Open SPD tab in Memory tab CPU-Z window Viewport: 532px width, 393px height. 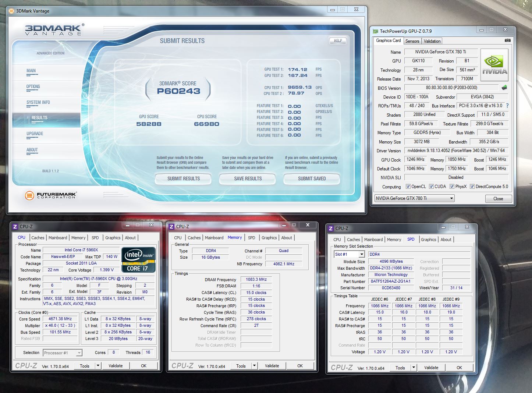252,238
